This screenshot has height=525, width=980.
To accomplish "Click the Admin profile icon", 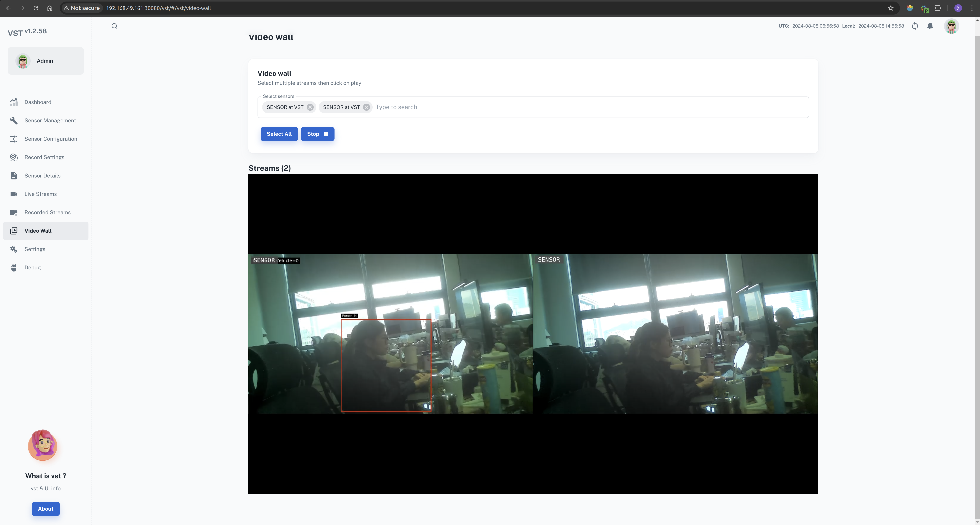I will (23, 60).
